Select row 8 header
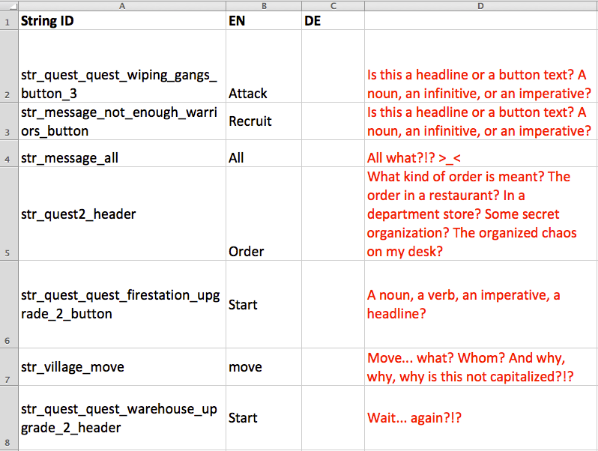The height and width of the screenshot is (451, 598). [9, 418]
